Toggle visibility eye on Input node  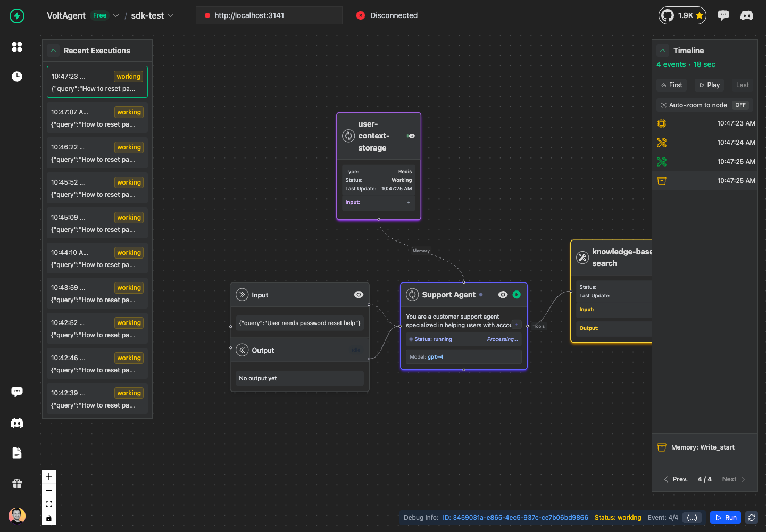click(x=359, y=295)
